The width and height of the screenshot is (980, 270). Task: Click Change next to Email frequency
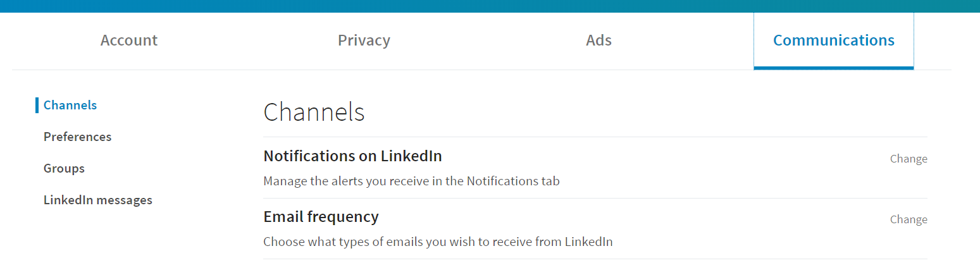point(909,219)
